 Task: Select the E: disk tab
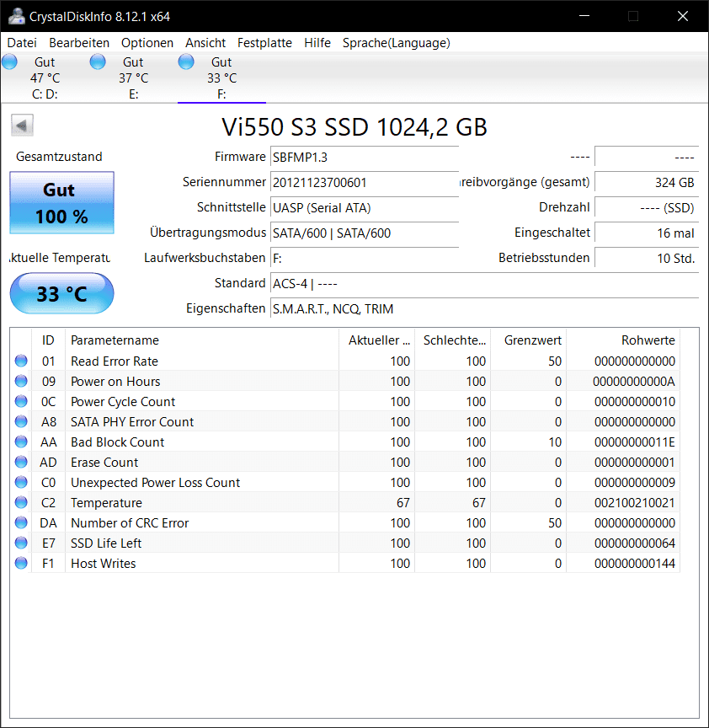133,78
